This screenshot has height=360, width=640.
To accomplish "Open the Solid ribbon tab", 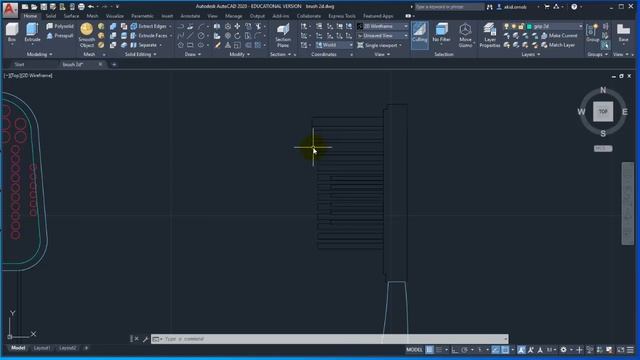I will point(51,16).
